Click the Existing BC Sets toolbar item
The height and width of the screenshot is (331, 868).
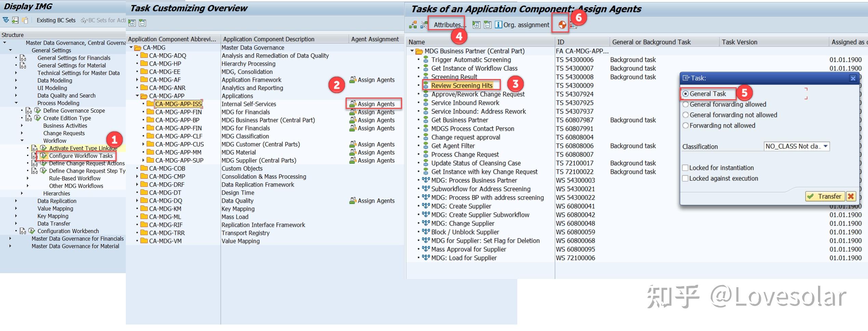(x=56, y=20)
